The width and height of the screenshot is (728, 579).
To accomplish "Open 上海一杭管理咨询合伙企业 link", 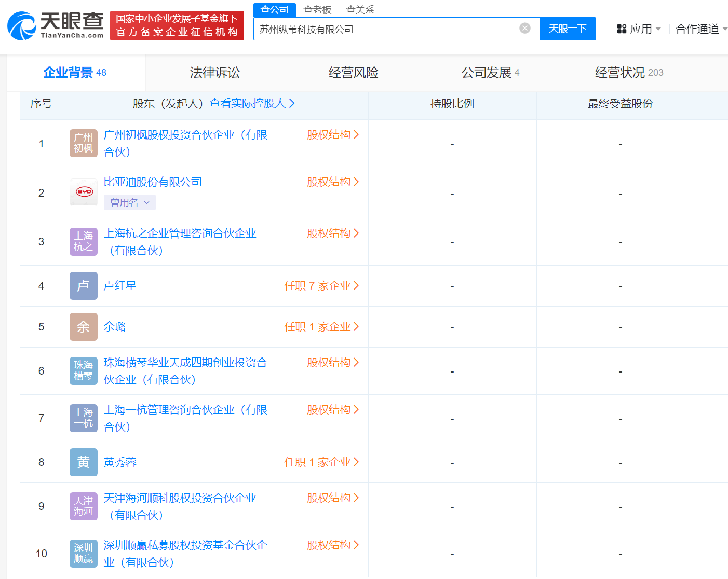I will click(x=185, y=418).
